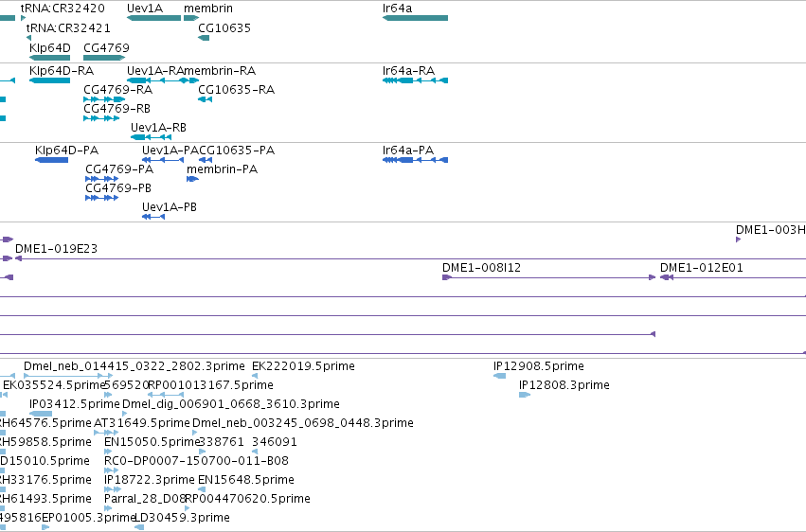Image resolution: width=806 pixels, height=532 pixels.
Task: Click the CG10635-PA protein label
Action: tap(237, 151)
